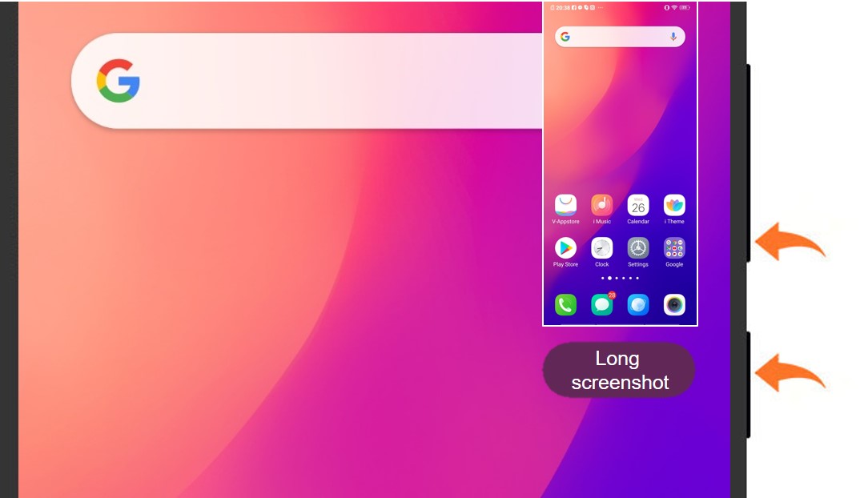This screenshot has height=498, width=868.
Task: Tap the Long screenshot button
Action: click(x=619, y=370)
